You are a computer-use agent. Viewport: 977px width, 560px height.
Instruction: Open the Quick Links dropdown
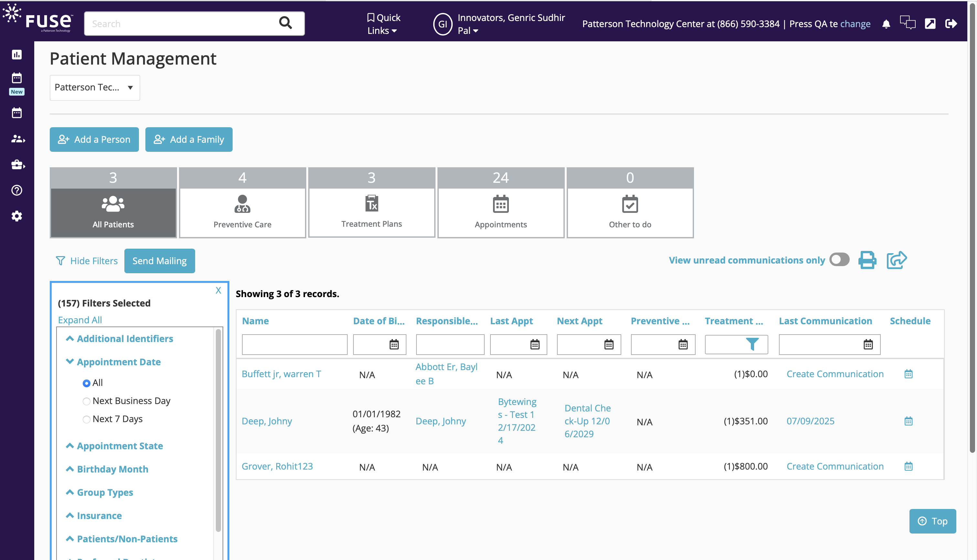click(x=383, y=24)
